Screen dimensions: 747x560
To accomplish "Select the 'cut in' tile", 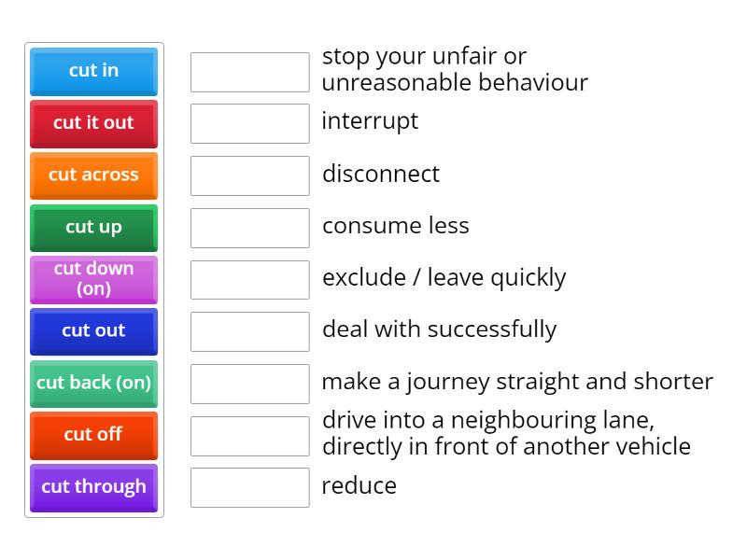I will point(93,72).
